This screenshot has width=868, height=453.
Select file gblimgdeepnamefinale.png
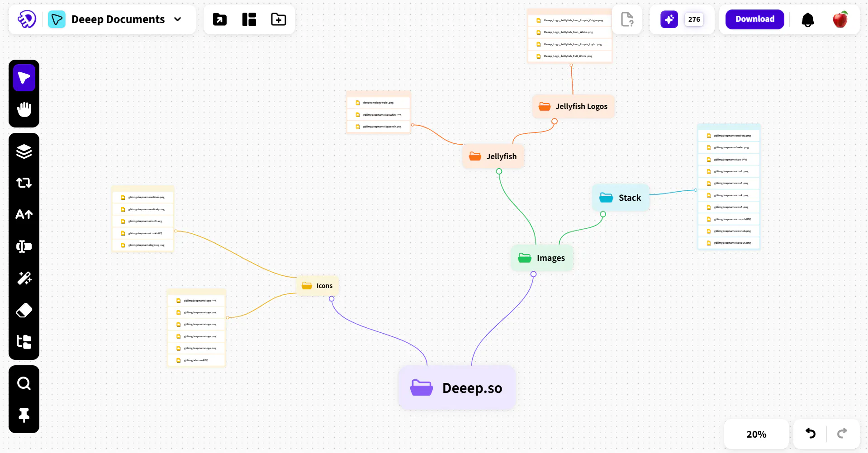[729, 147]
